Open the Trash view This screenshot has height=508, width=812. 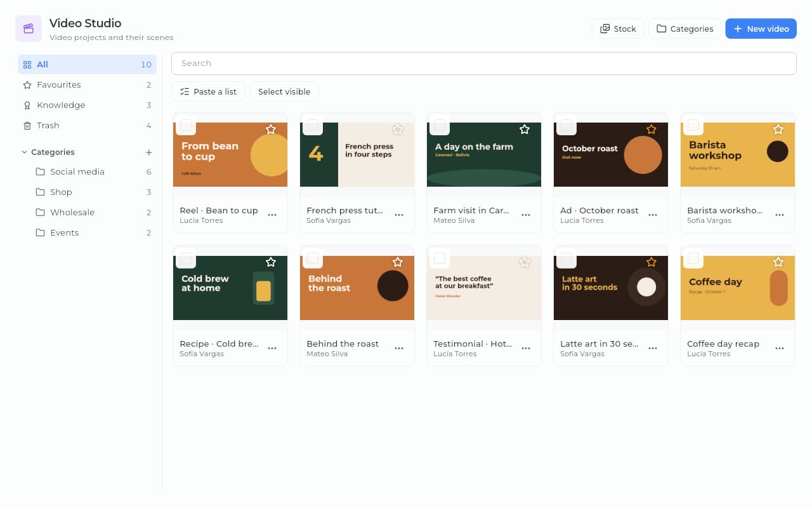87,125
